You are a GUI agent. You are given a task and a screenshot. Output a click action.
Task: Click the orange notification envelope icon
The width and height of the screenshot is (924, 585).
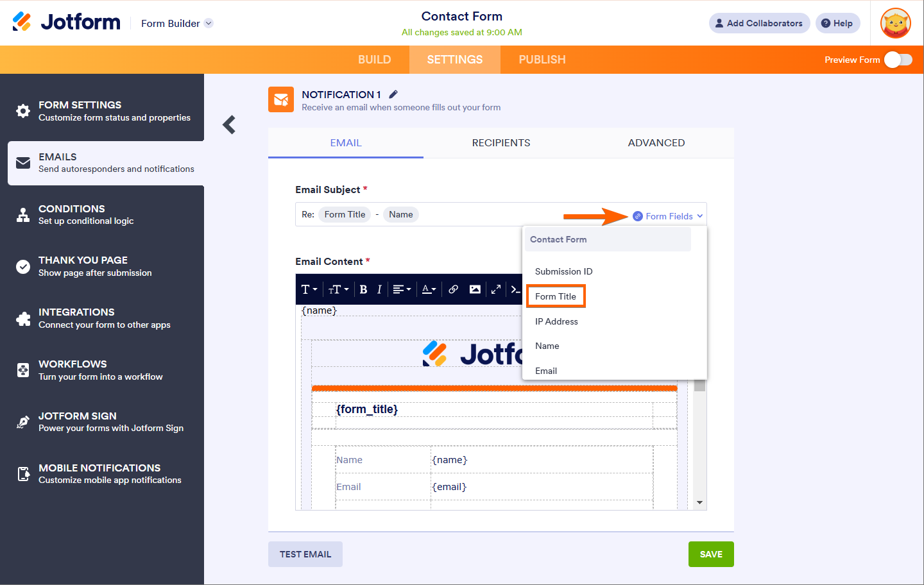(281, 99)
